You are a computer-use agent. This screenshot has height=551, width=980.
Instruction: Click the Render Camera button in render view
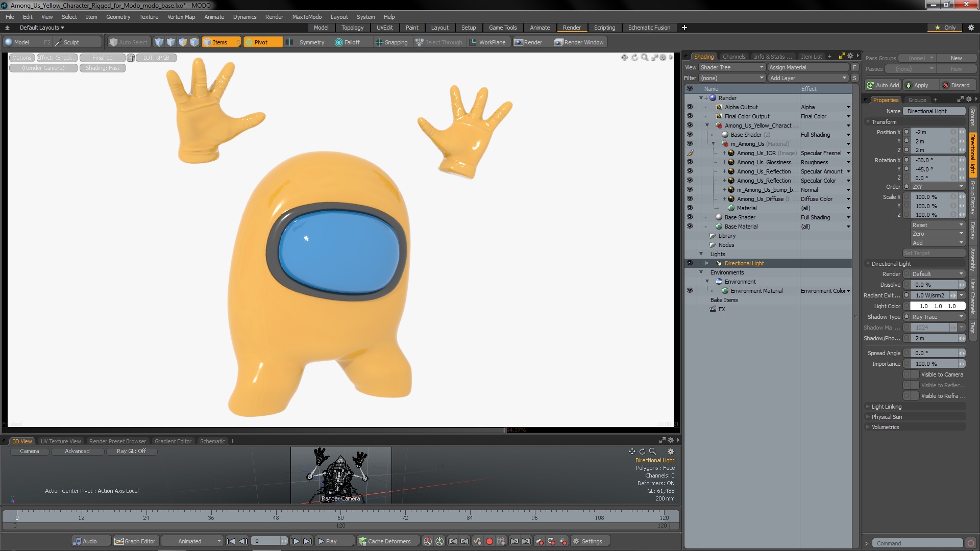pyautogui.click(x=43, y=68)
